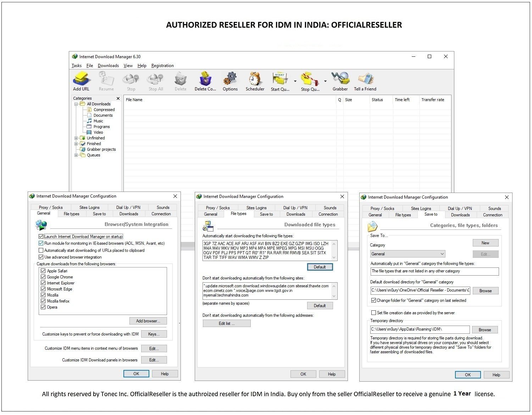The image size is (532, 415).
Task: Open the Downloads menu
Action: pos(108,65)
